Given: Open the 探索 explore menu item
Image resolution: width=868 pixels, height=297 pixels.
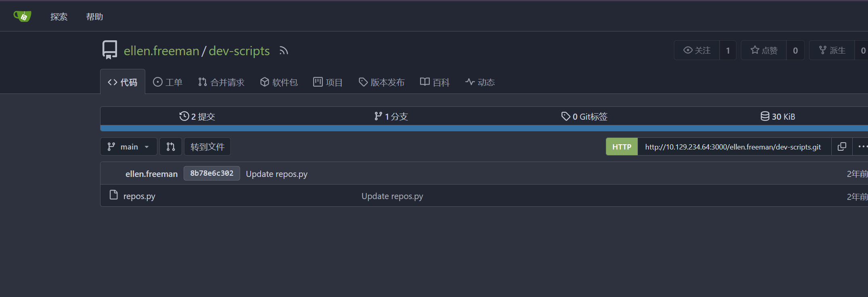Looking at the screenshot, I should [59, 17].
